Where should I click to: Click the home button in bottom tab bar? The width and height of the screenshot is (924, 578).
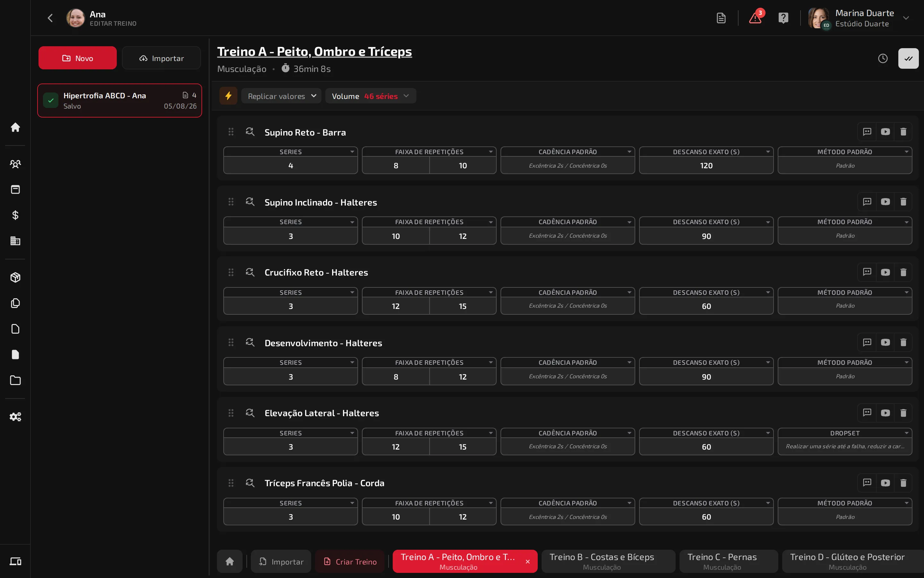[229, 562]
